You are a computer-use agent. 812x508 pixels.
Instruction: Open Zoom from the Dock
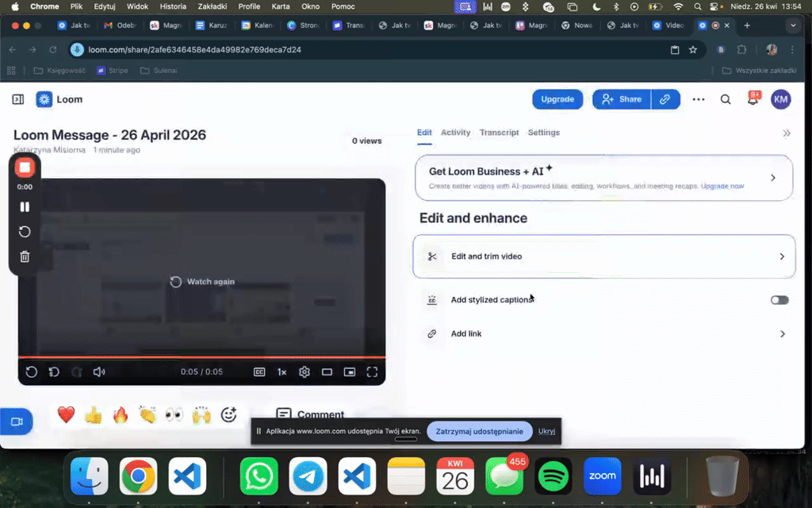603,476
